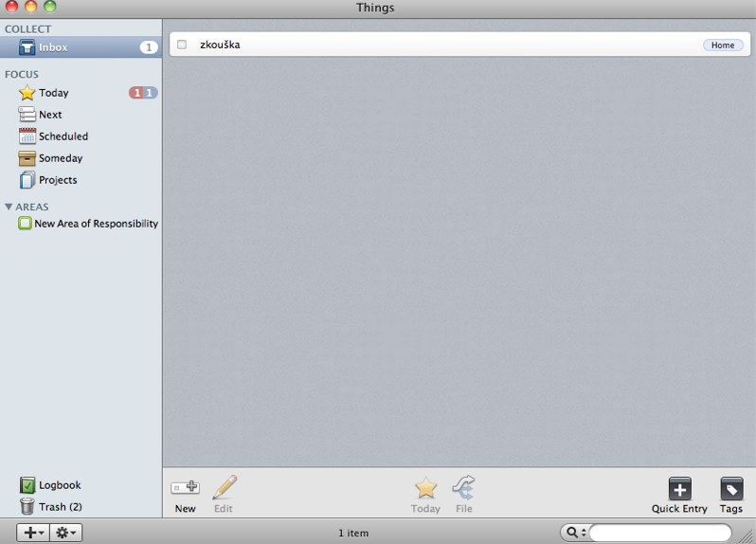
Task: Click the Home tag on zkouška
Action: pos(723,45)
